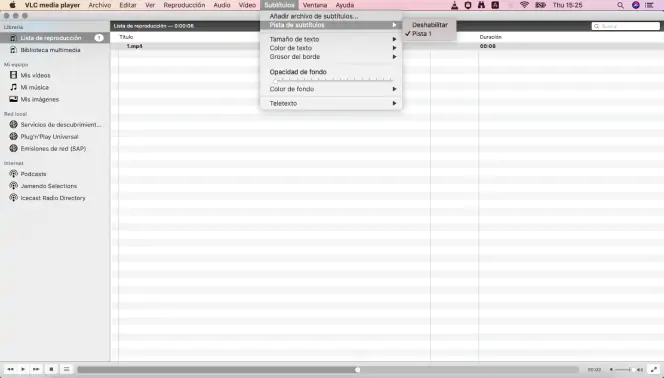This screenshot has height=378, width=664.
Task: Expand Grosor del borde submenu
Action: 331,57
